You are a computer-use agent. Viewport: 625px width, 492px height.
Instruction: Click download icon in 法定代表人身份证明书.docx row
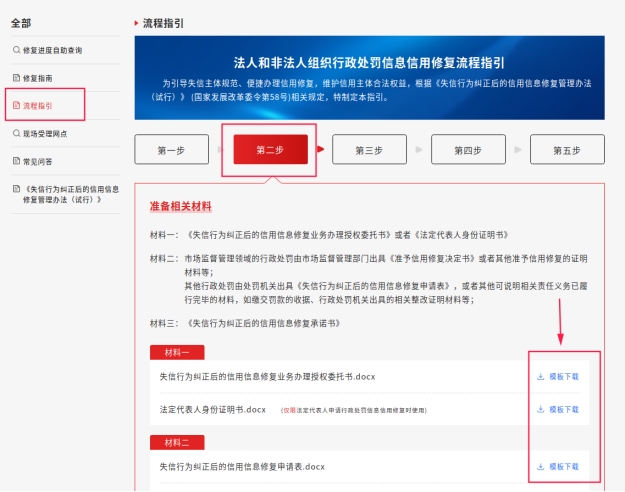pos(540,409)
